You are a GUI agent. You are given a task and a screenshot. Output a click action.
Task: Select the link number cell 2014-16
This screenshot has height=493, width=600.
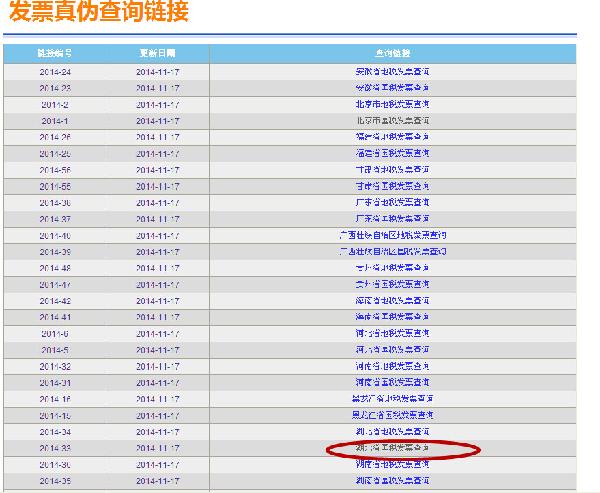point(55,399)
